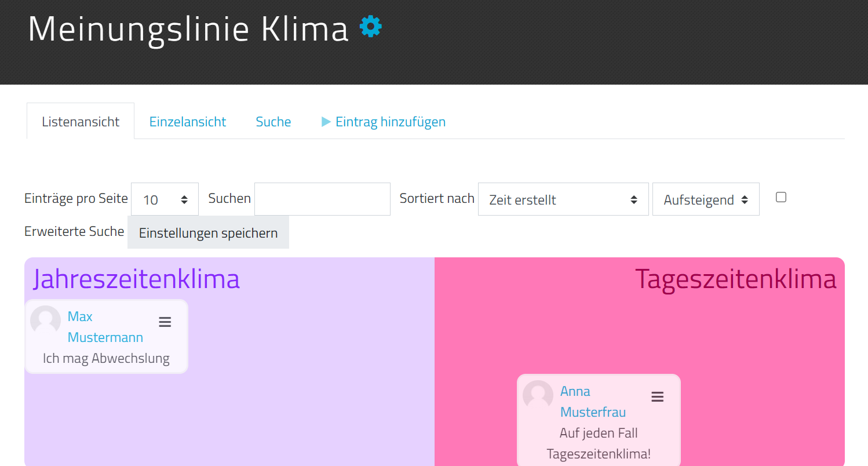
Task: Click Max Mustermann's profile avatar
Action: 46,321
